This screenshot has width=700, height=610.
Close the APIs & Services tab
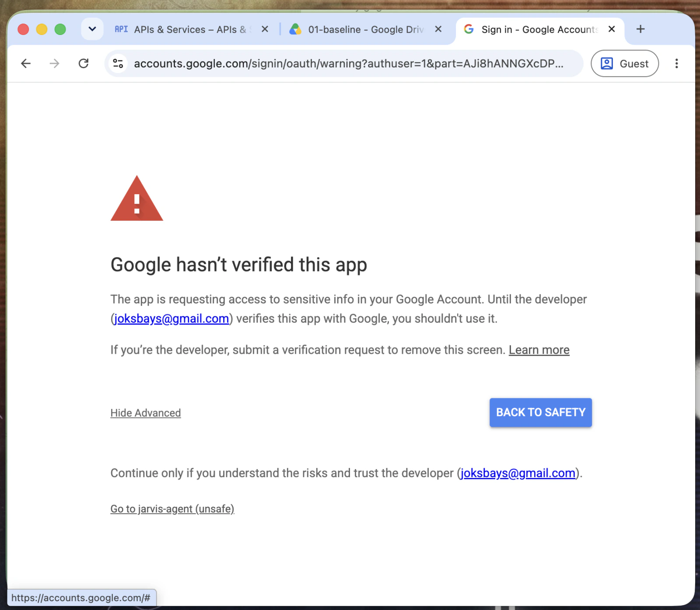pos(265,29)
